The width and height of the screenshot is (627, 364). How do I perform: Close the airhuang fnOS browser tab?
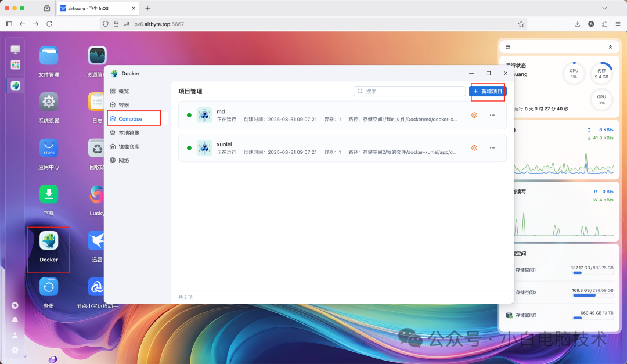(x=134, y=8)
